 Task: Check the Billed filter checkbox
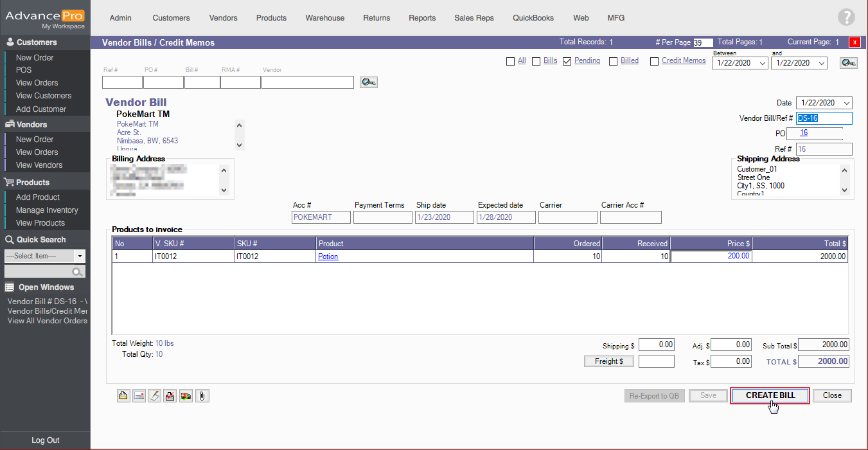tap(614, 62)
